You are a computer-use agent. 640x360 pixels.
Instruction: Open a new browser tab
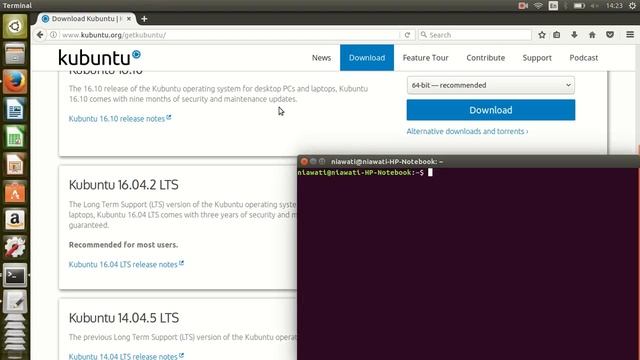point(144,19)
